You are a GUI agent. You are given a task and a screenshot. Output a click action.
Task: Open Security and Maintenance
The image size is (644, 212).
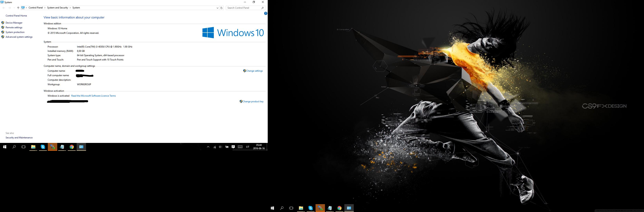pos(19,138)
